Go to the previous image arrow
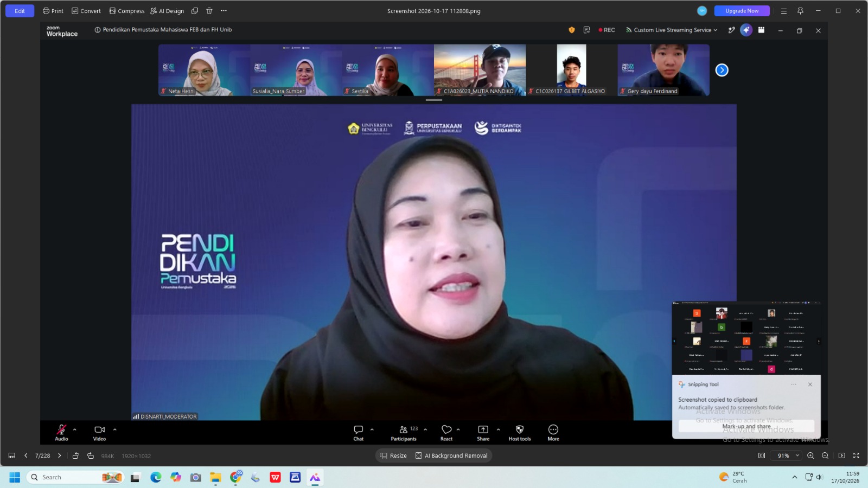The image size is (868, 488). tap(25, 456)
